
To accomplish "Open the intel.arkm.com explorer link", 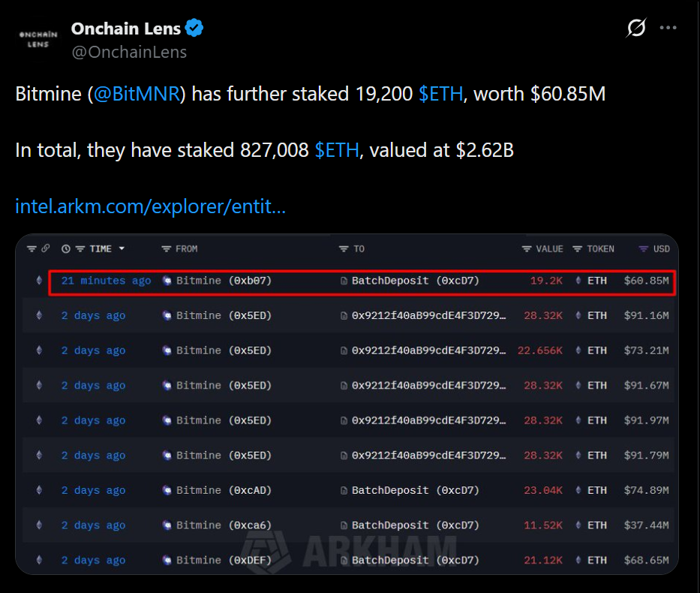I will point(149,206).
